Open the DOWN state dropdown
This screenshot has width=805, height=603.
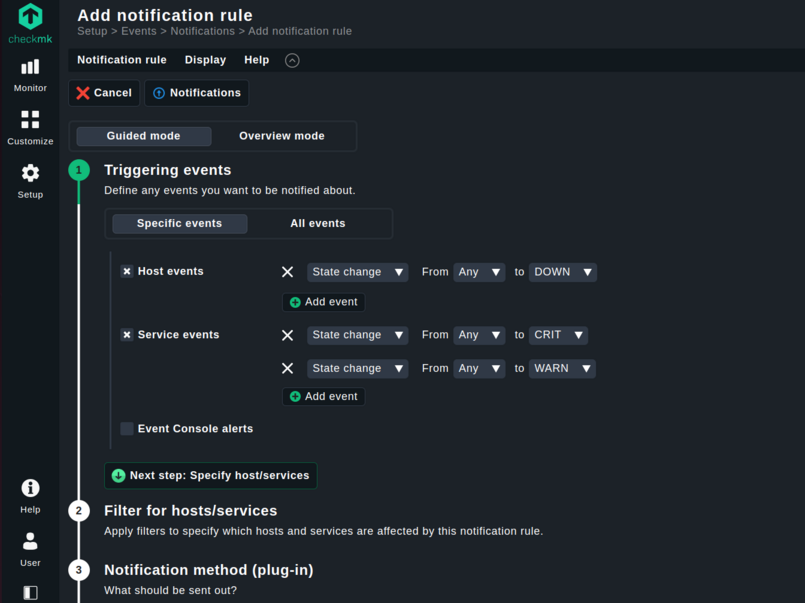click(x=562, y=271)
